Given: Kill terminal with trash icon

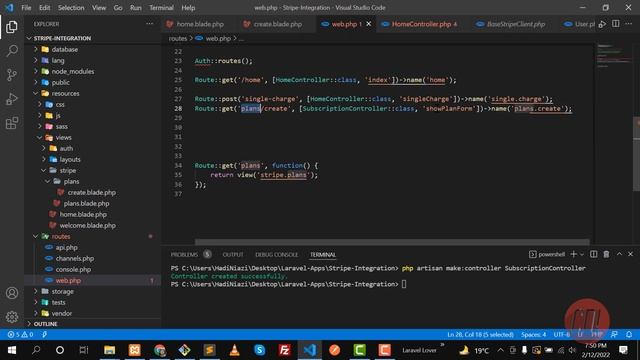Looking at the screenshot, I should pyautogui.click(x=607, y=254).
